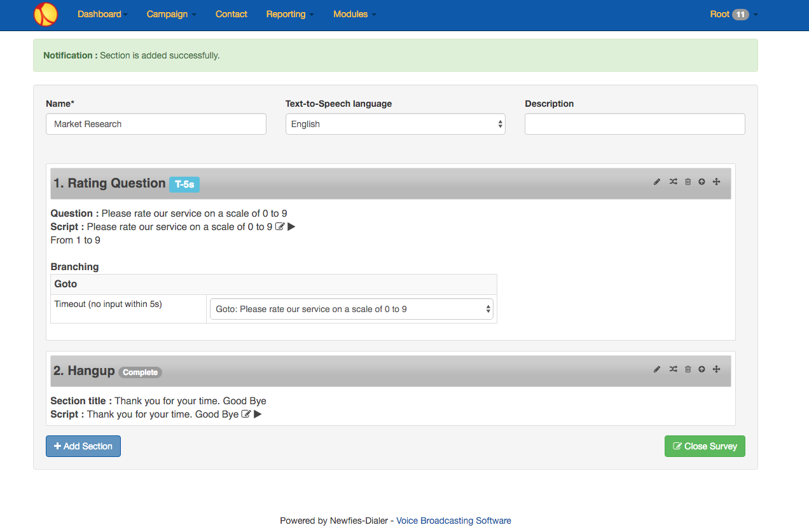
Task: Go to the Contact page
Action: (232, 14)
